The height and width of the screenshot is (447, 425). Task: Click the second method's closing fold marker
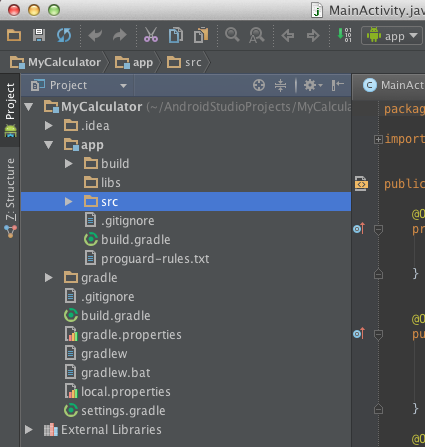(x=378, y=409)
